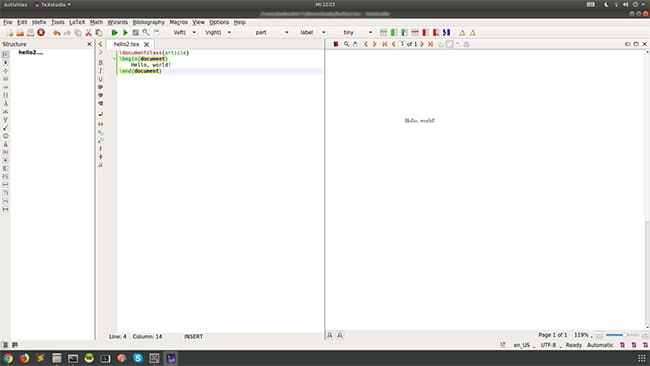Open the Bibliography menu
The image size is (650, 366).
(x=148, y=22)
